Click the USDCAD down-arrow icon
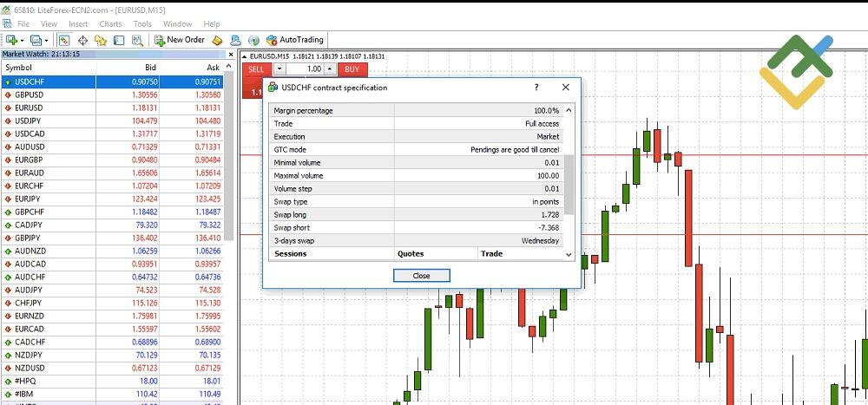Image resolution: width=868 pixels, height=405 pixels. [x=8, y=134]
